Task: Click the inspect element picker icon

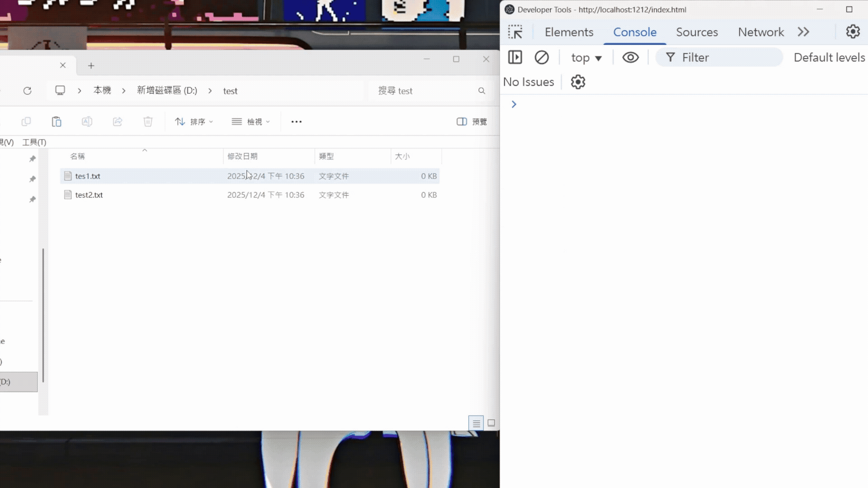Action: click(x=515, y=32)
